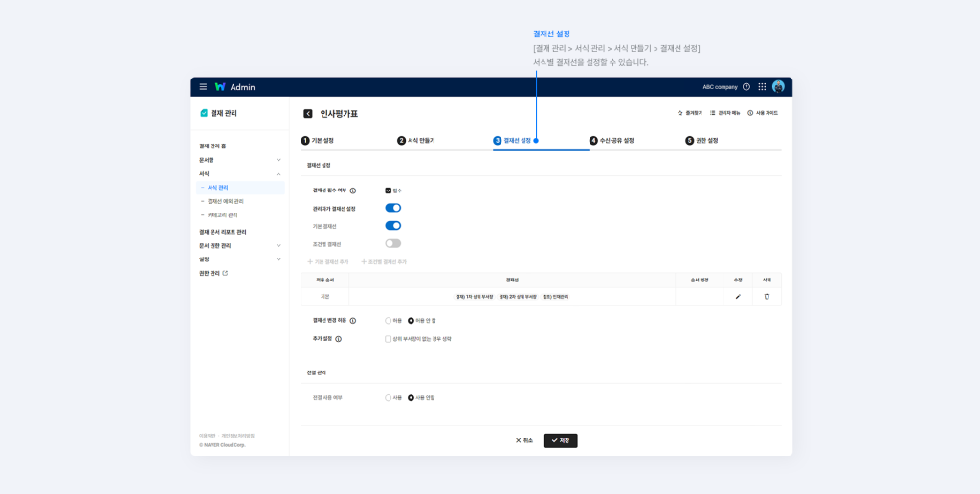The height and width of the screenshot is (494, 980).
Task: Expand 설정 sidebar section
Action: 278,259
